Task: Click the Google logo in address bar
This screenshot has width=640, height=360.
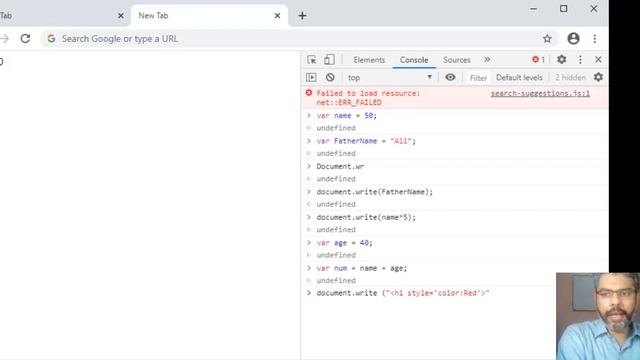Action: click(x=51, y=39)
